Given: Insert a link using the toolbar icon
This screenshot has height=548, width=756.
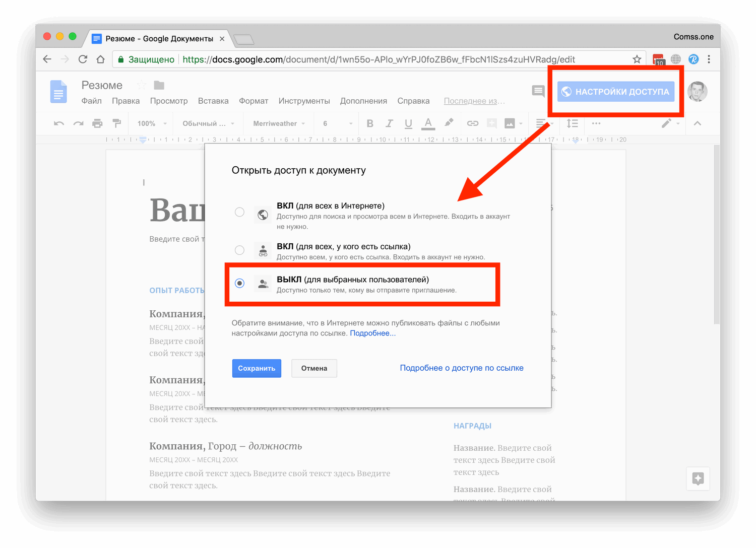Looking at the screenshot, I should coord(472,123).
